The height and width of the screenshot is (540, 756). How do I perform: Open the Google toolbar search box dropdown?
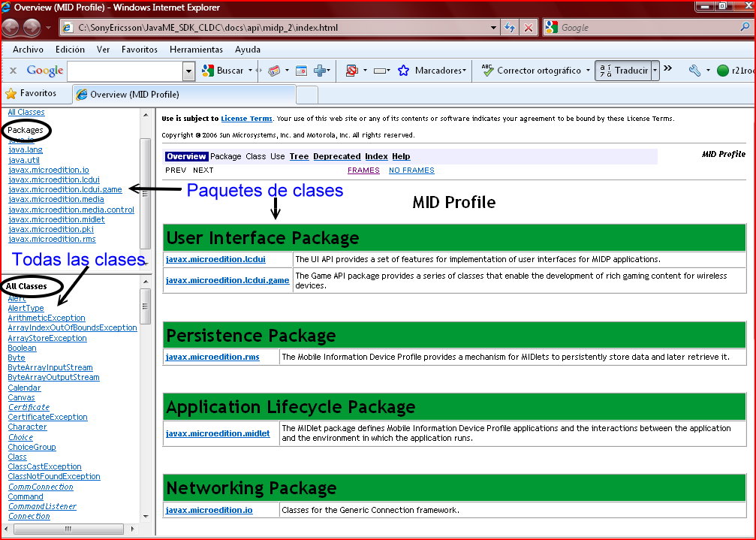pyautogui.click(x=189, y=71)
